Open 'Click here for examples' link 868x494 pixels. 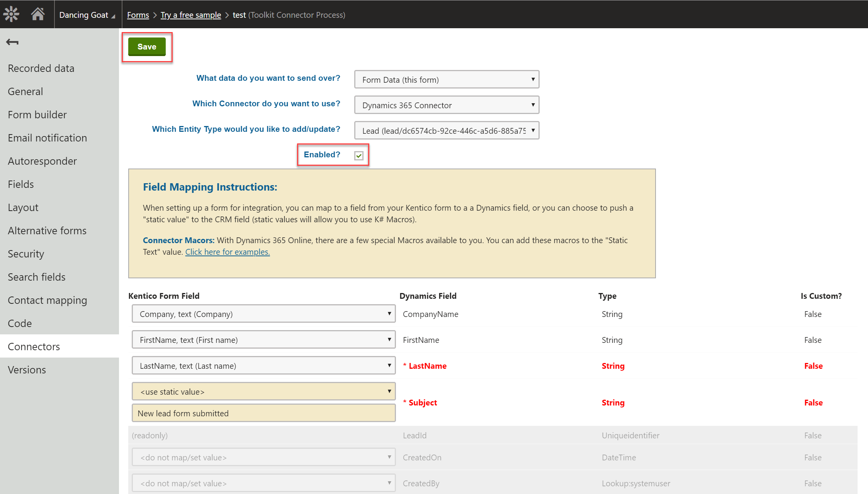pos(227,252)
